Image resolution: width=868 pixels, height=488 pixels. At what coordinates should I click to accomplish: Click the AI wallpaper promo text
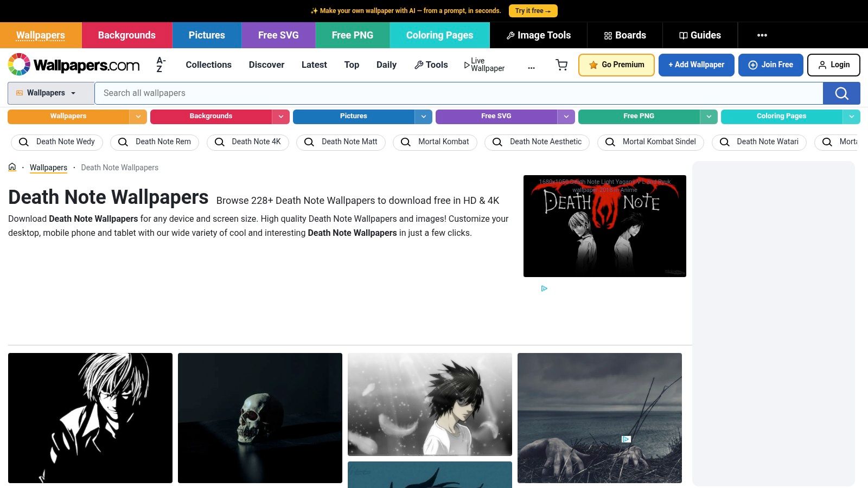coord(406,11)
